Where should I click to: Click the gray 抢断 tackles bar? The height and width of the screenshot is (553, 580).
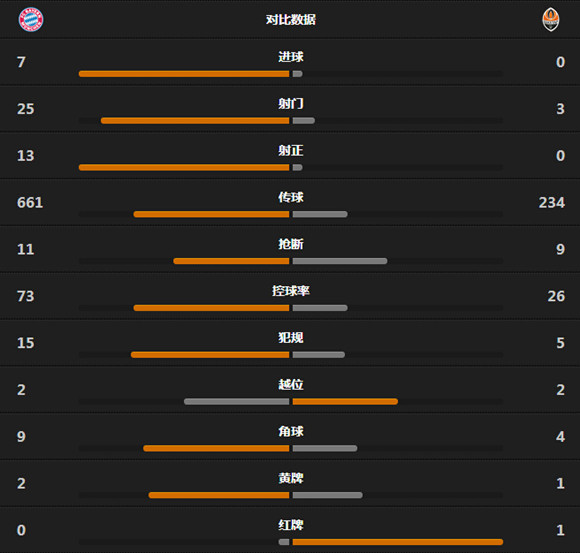(x=340, y=261)
